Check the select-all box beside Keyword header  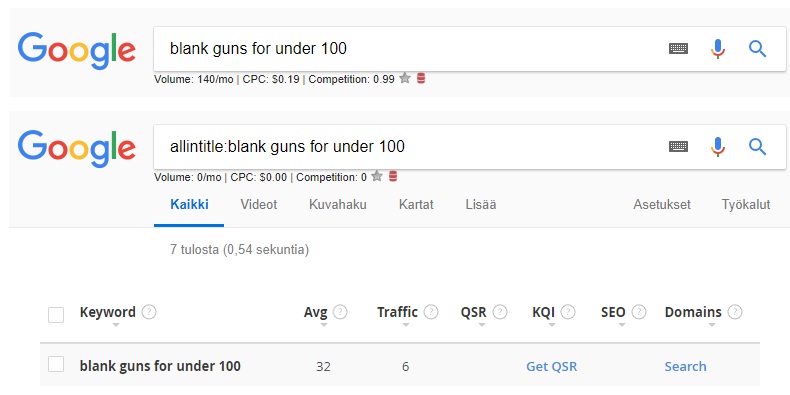56,315
